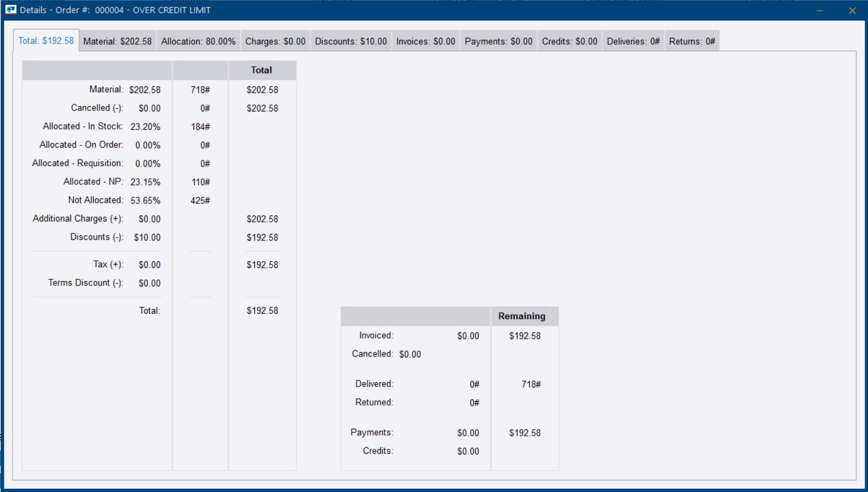Click the 'Credits:' row label in Remaining panel

(378, 451)
